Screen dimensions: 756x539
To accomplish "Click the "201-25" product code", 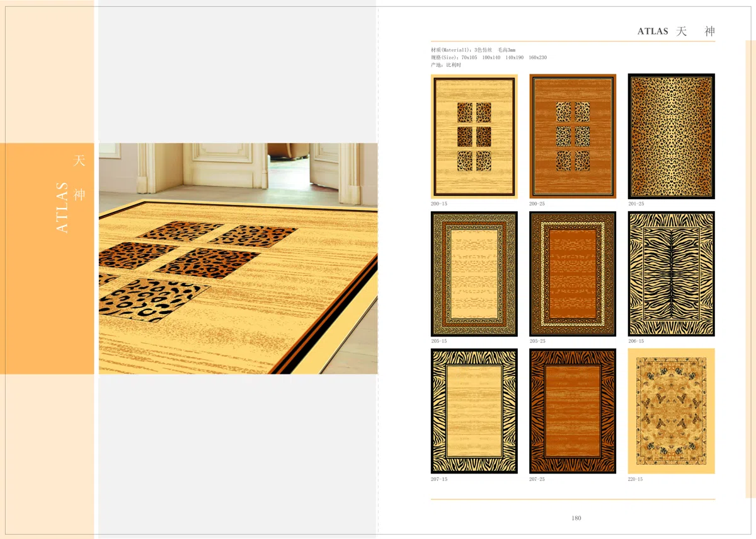I will 636,204.
